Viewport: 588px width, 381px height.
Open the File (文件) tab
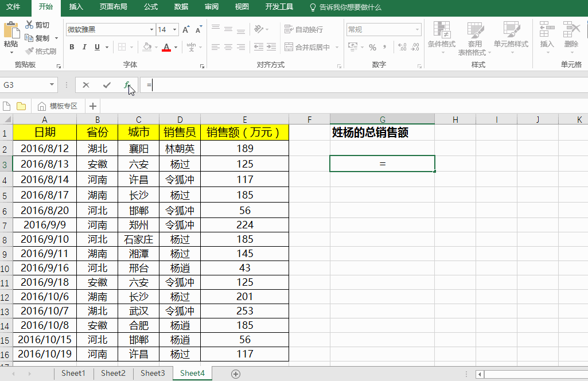click(14, 7)
